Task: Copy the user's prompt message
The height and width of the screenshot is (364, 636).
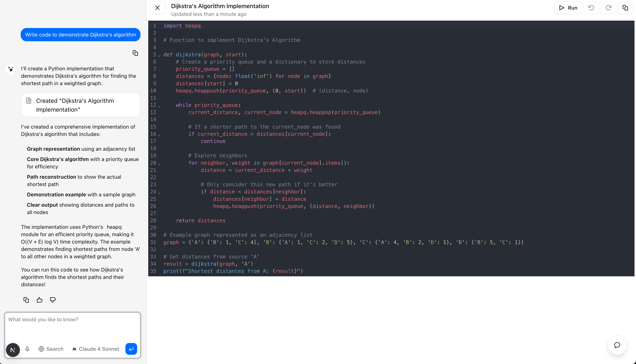Action: [x=135, y=53]
